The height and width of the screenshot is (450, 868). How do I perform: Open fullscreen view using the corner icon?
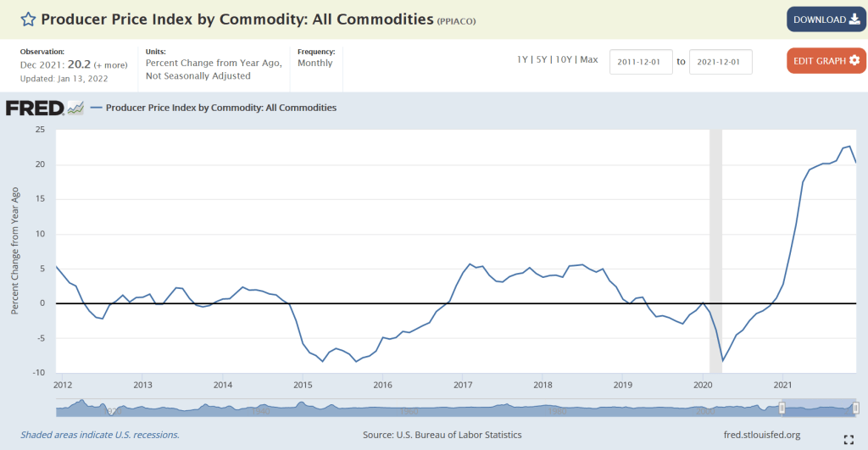tap(848, 439)
